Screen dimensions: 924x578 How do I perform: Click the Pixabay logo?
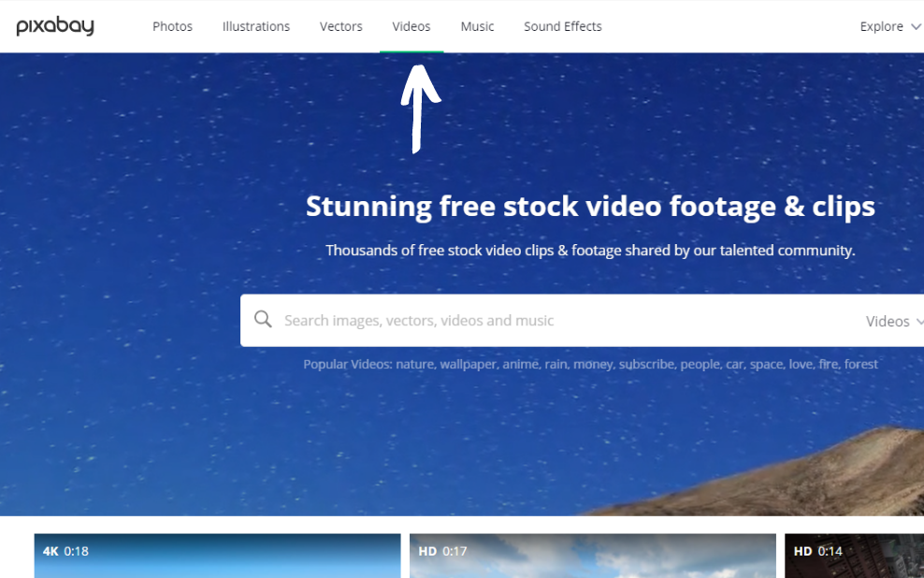pos(55,26)
